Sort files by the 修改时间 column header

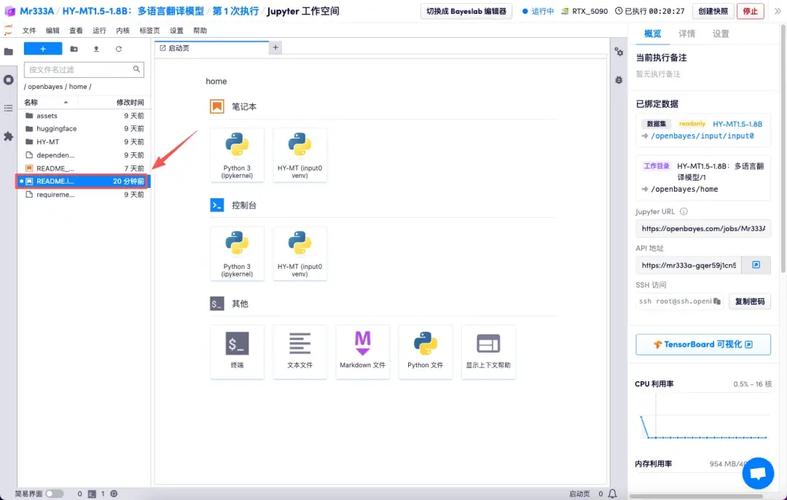point(130,102)
